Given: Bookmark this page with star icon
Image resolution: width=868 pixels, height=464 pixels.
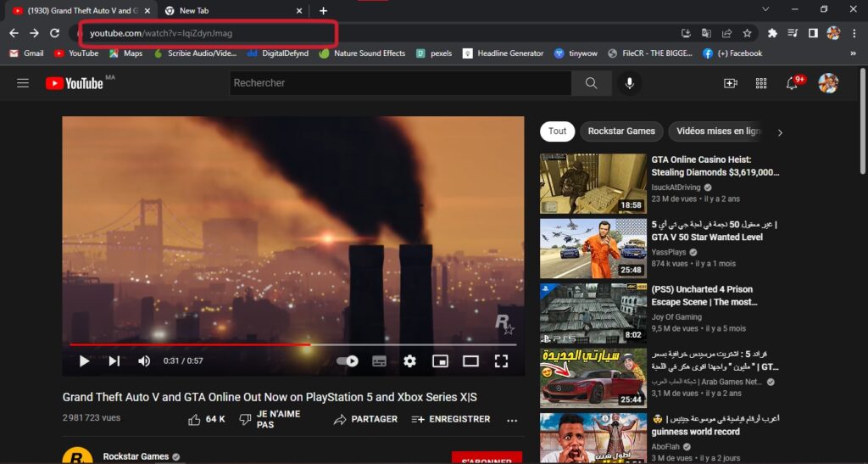Looking at the screenshot, I should 747,33.
